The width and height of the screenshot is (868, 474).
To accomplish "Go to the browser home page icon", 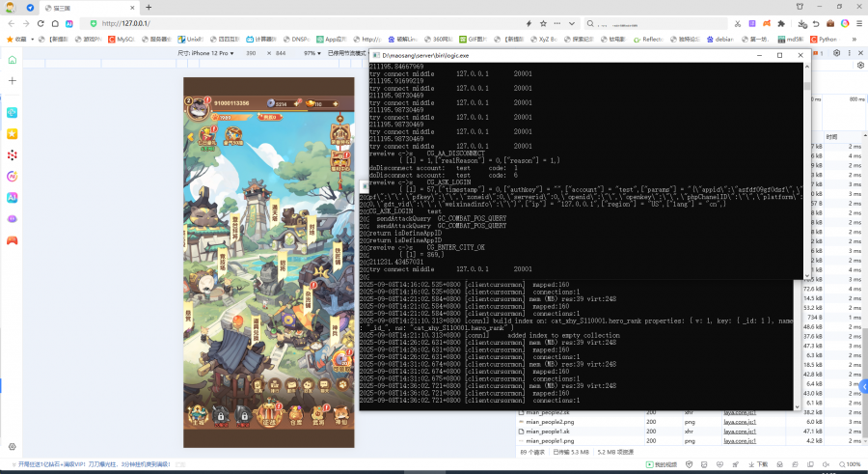I will click(55, 24).
